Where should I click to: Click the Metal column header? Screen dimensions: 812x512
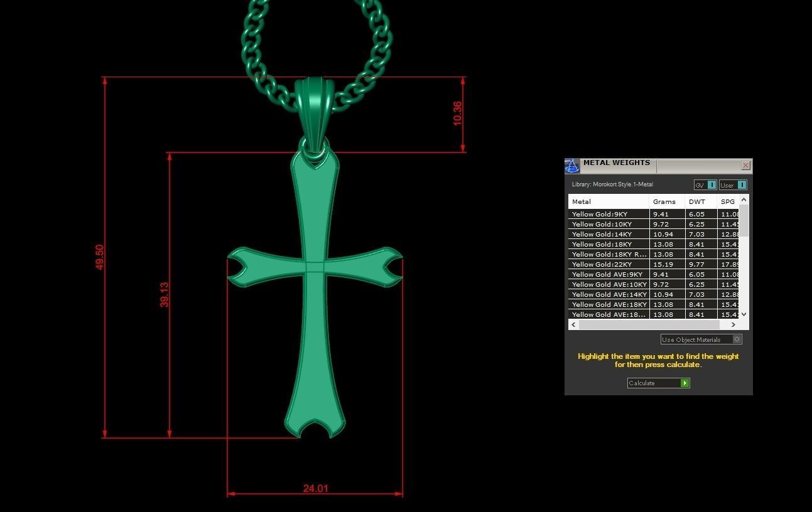point(609,201)
